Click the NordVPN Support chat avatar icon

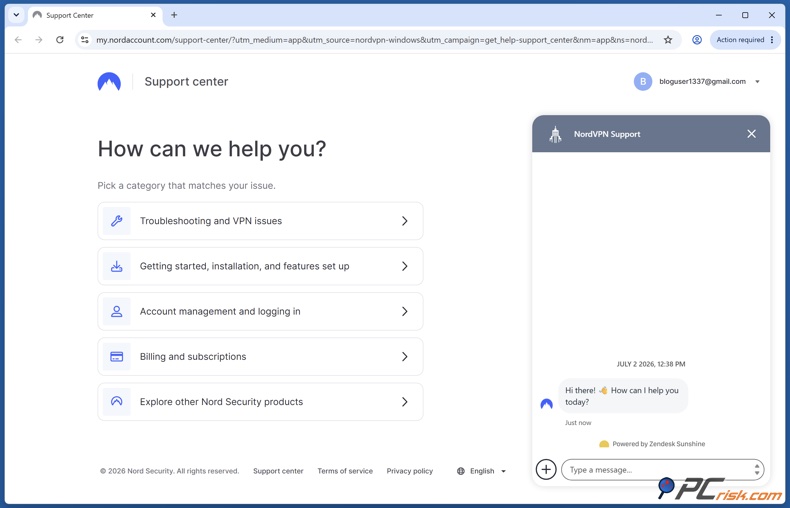coord(555,134)
